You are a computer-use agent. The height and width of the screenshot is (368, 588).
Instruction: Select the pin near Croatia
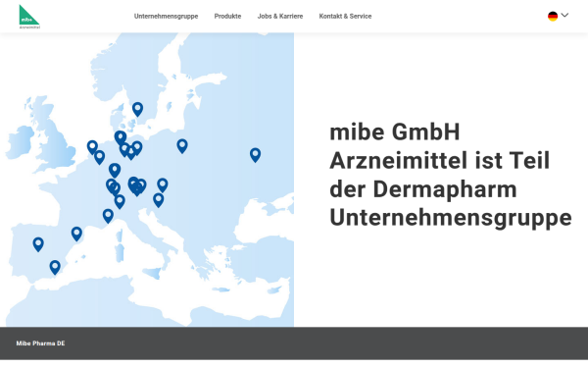click(159, 200)
